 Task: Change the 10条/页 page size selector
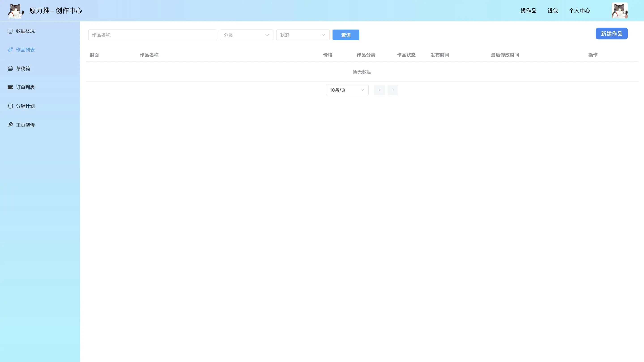[347, 90]
